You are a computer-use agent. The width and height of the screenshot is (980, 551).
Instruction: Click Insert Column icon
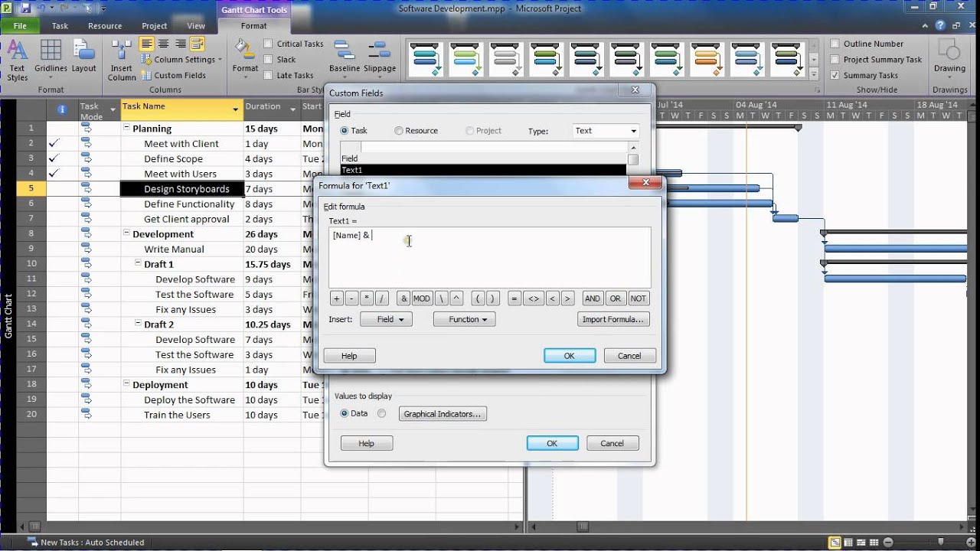(x=122, y=60)
